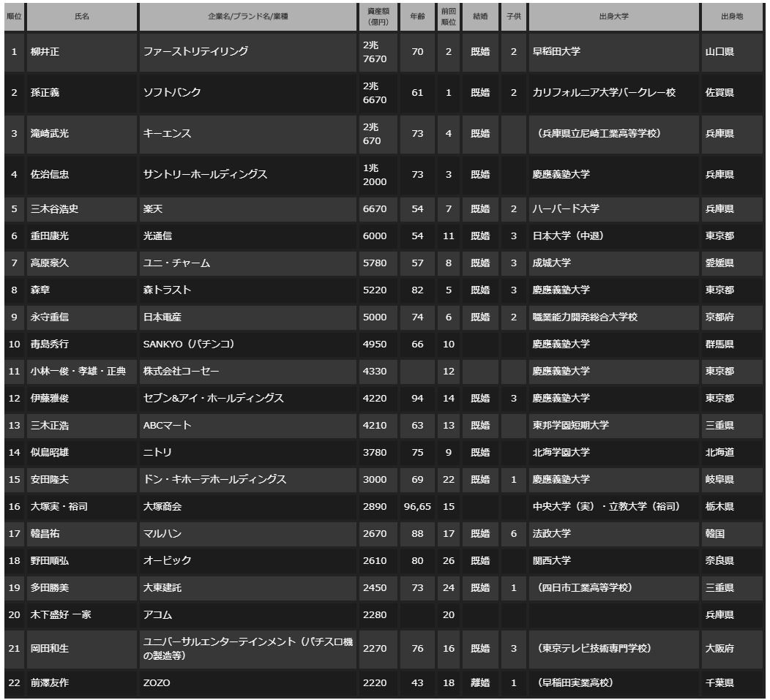Viewport: 770px width, 700px height.
Task: Click the company cell 日本電産
Action: pos(248,317)
